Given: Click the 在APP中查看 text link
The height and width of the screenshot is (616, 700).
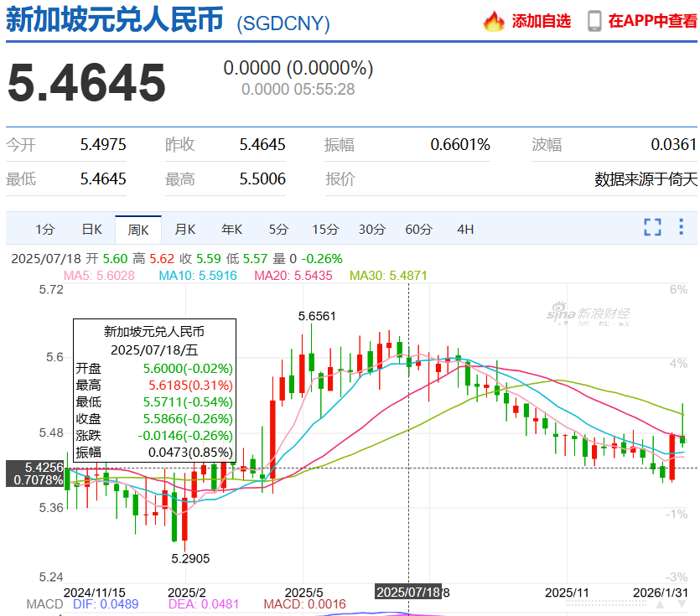Looking at the screenshot, I should tap(652, 21).
